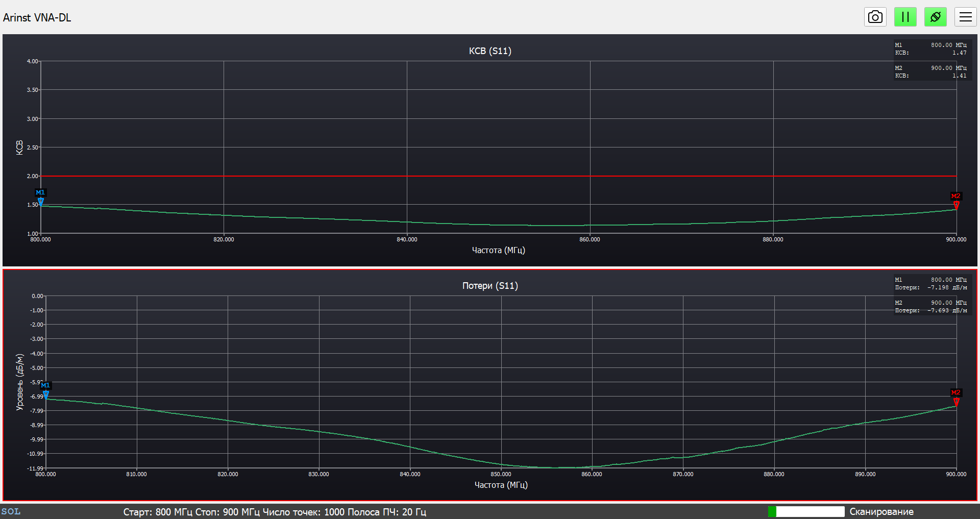Image resolution: width=980 pixels, height=519 pixels.
Task: Open the hamburger menu
Action: (965, 17)
